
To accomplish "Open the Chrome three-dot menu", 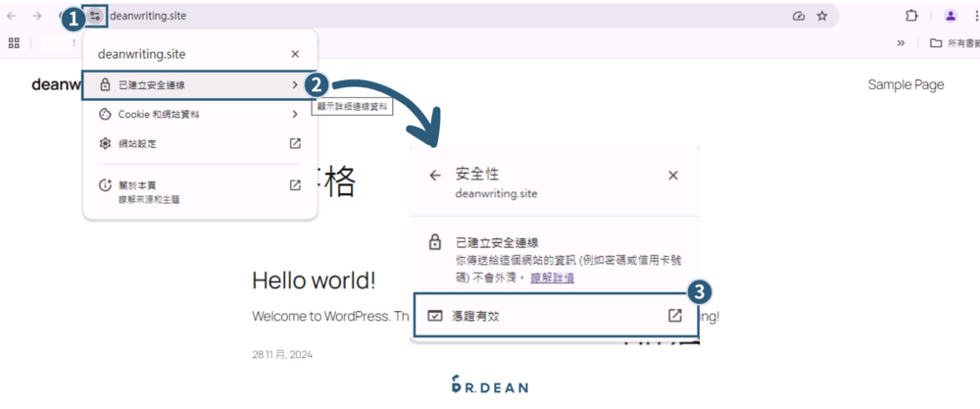I will point(975,17).
